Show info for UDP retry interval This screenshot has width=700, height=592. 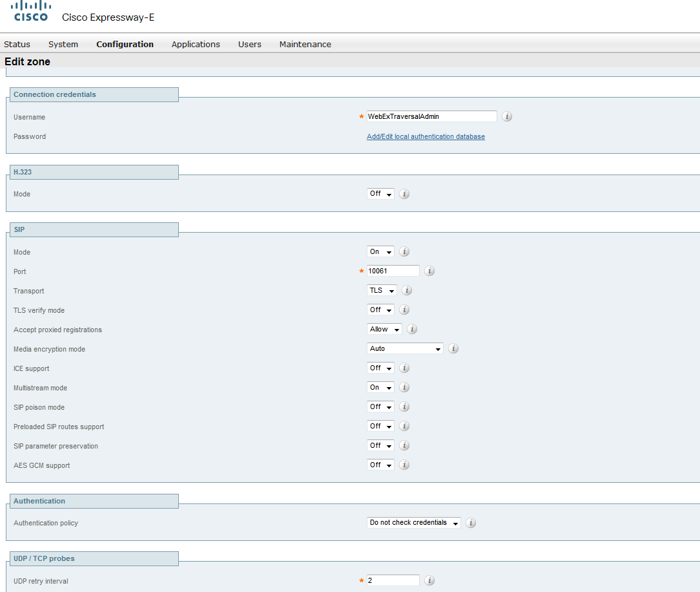(x=429, y=580)
